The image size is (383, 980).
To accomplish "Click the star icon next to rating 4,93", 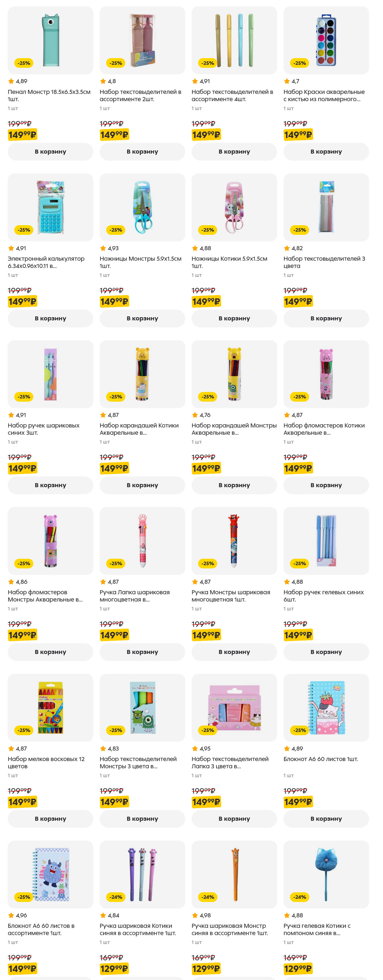I will (103, 248).
